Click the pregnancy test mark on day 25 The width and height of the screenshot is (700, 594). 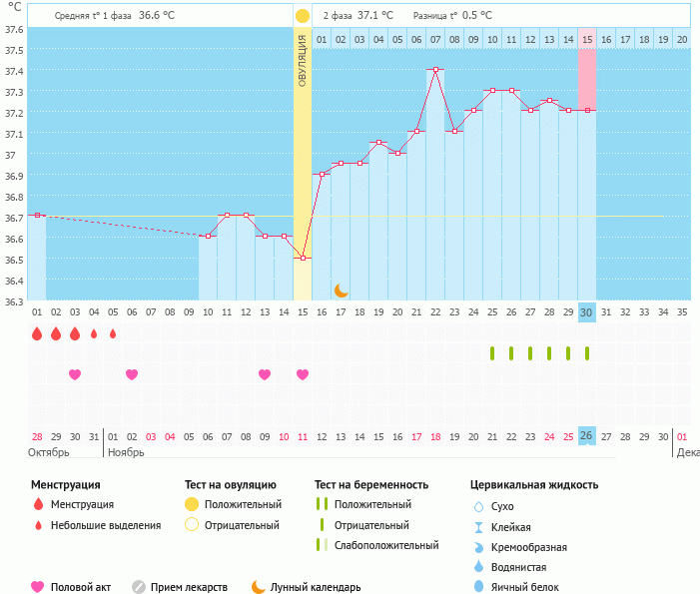point(492,353)
